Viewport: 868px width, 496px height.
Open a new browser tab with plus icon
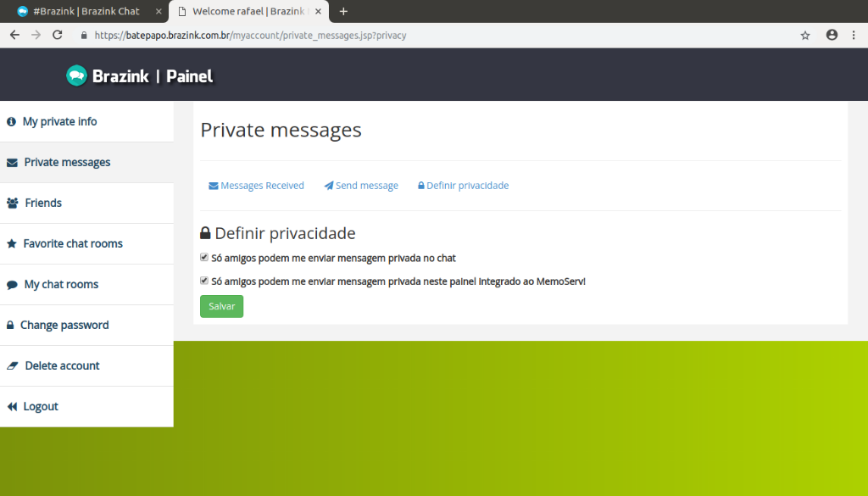(x=343, y=11)
